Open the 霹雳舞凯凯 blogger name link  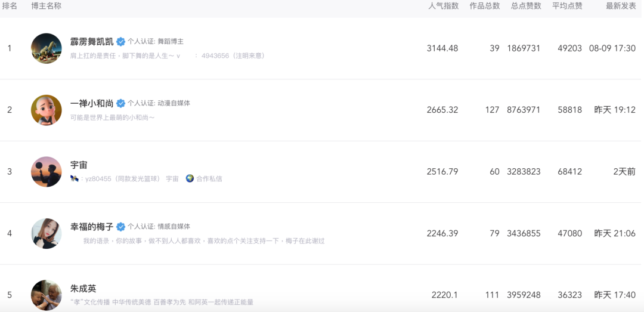coord(92,42)
